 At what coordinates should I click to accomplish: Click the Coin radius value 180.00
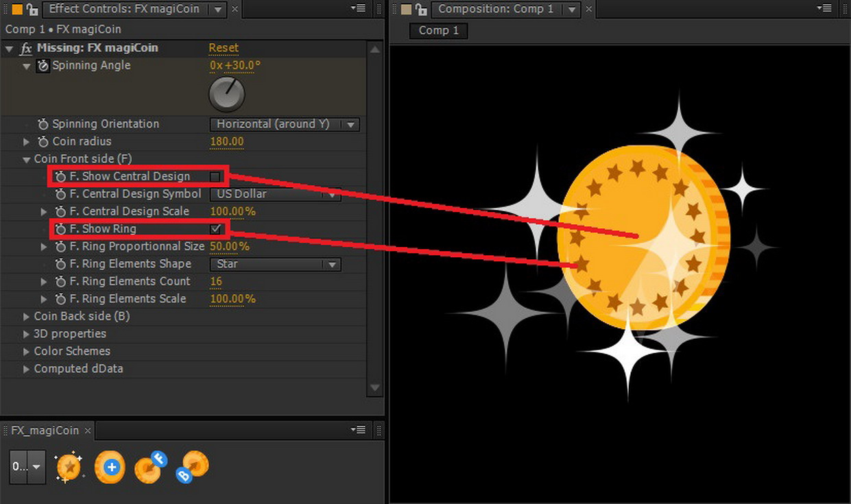(x=225, y=141)
